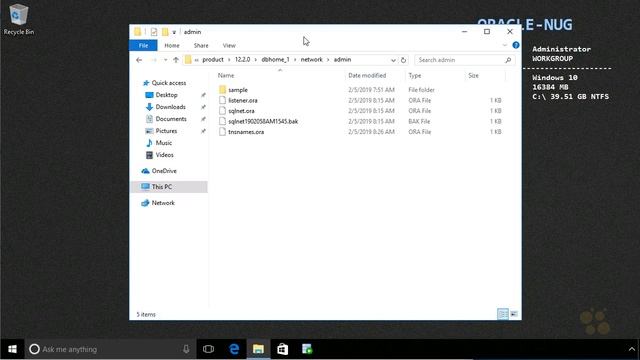640x360 pixels.
Task: Launch Microsoft Edge from taskbar
Action: point(234,349)
